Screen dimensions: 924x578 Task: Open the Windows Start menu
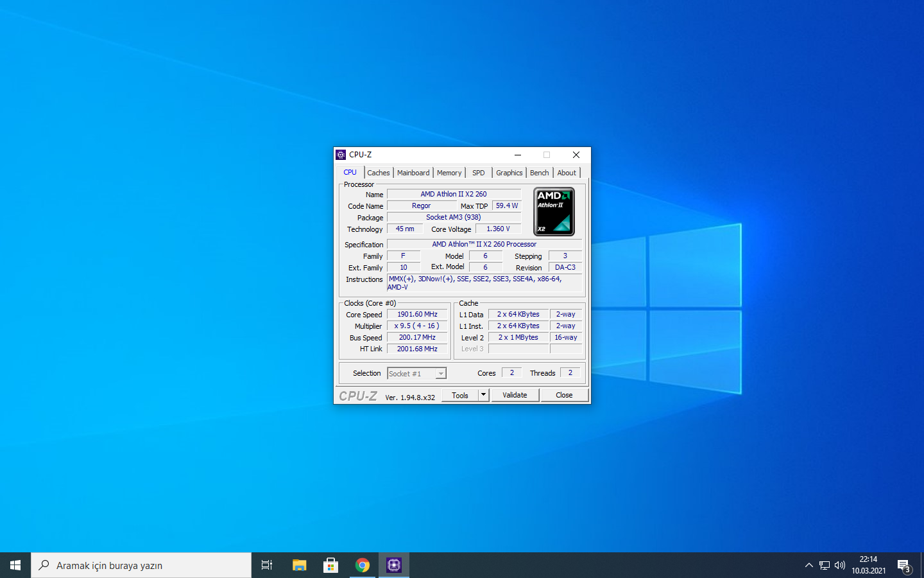[15, 565]
